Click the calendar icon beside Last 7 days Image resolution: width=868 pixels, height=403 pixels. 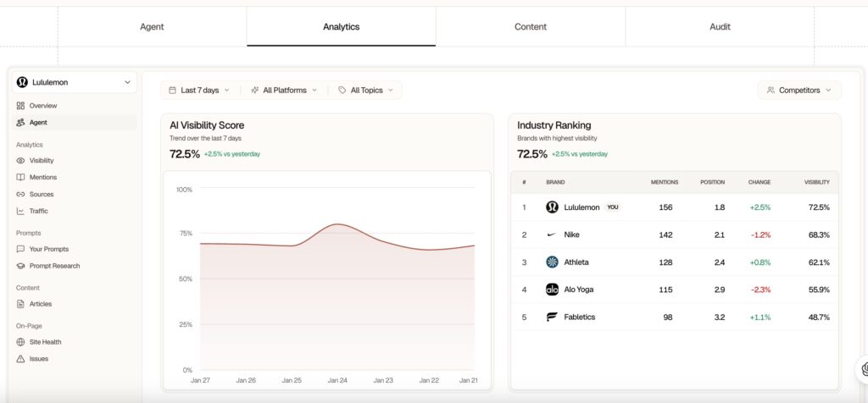172,90
